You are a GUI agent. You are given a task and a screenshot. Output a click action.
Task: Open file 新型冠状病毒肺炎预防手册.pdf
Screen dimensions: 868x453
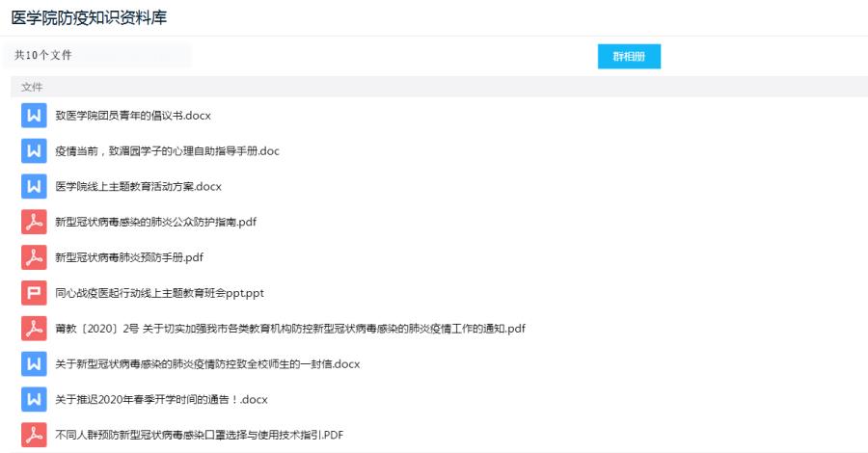(x=129, y=257)
